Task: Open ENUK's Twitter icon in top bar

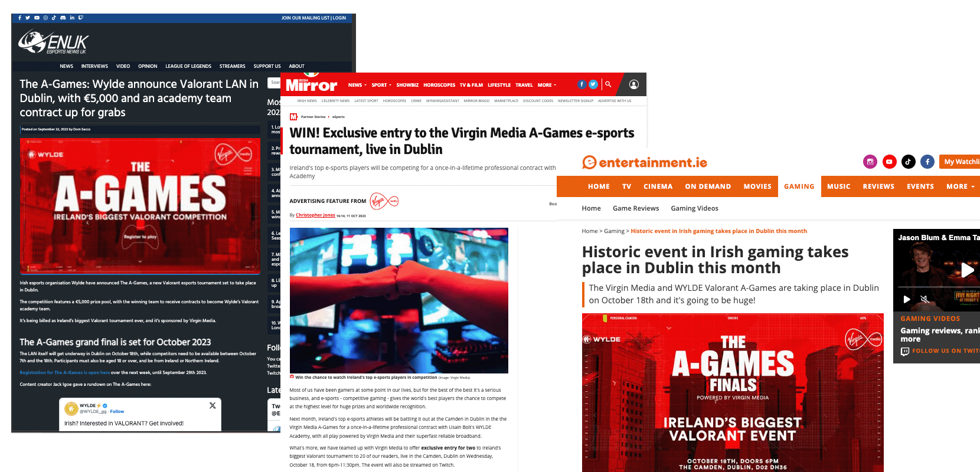Action: tap(28, 18)
